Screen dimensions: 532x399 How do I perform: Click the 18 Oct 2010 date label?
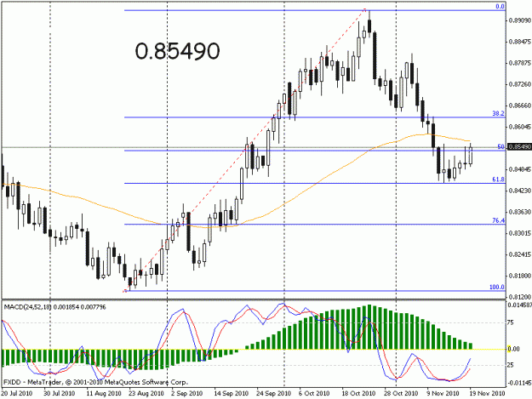click(359, 393)
